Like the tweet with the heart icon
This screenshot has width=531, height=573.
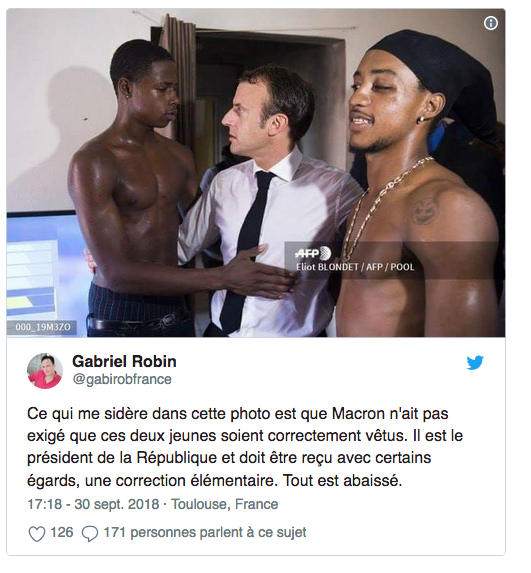tap(37, 534)
